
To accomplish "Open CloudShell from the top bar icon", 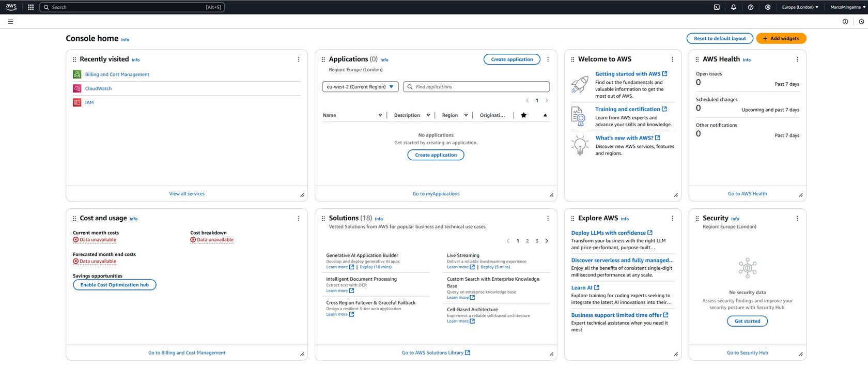I will tap(717, 7).
